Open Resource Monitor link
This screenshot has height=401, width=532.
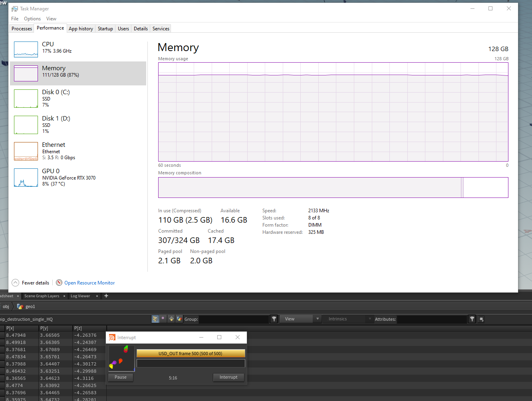(89, 282)
